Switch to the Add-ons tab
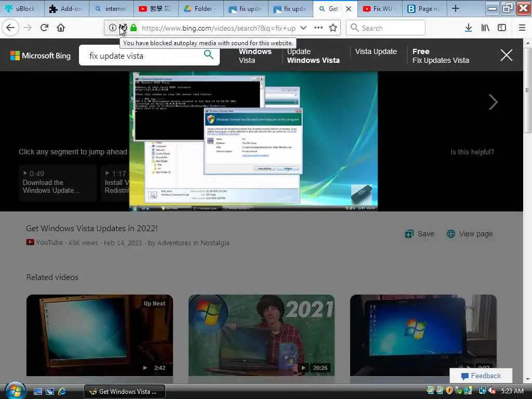The height and width of the screenshot is (399, 532). (67, 9)
